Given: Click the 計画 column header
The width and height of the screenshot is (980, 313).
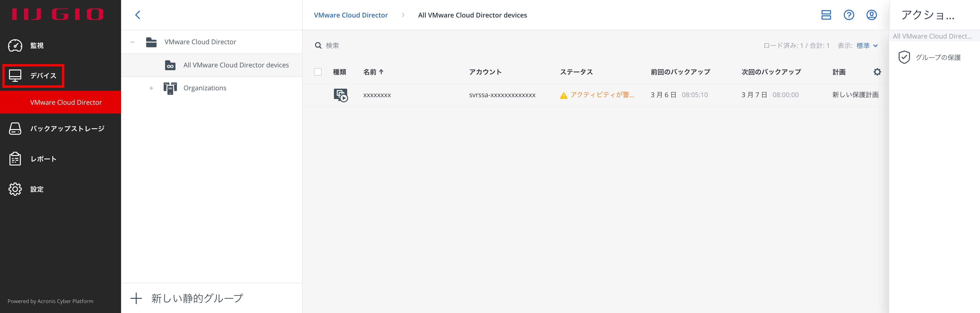Looking at the screenshot, I should coord(839,72).
